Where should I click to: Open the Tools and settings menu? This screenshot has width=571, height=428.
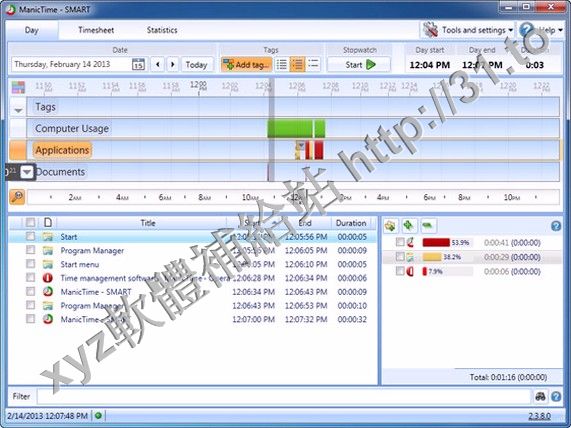click(x=468, y=30)
